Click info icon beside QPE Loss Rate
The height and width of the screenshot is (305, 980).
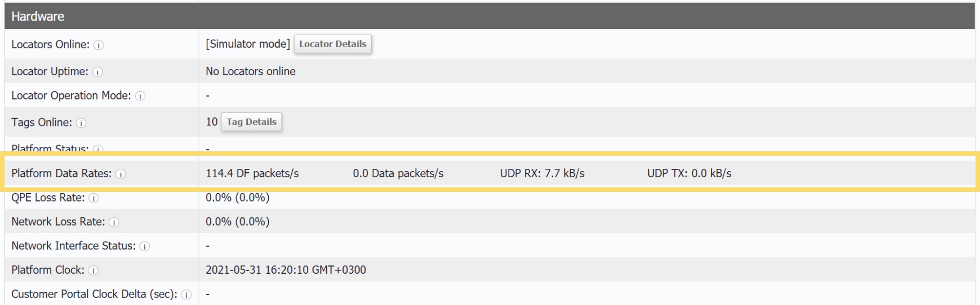pos(94,198)
